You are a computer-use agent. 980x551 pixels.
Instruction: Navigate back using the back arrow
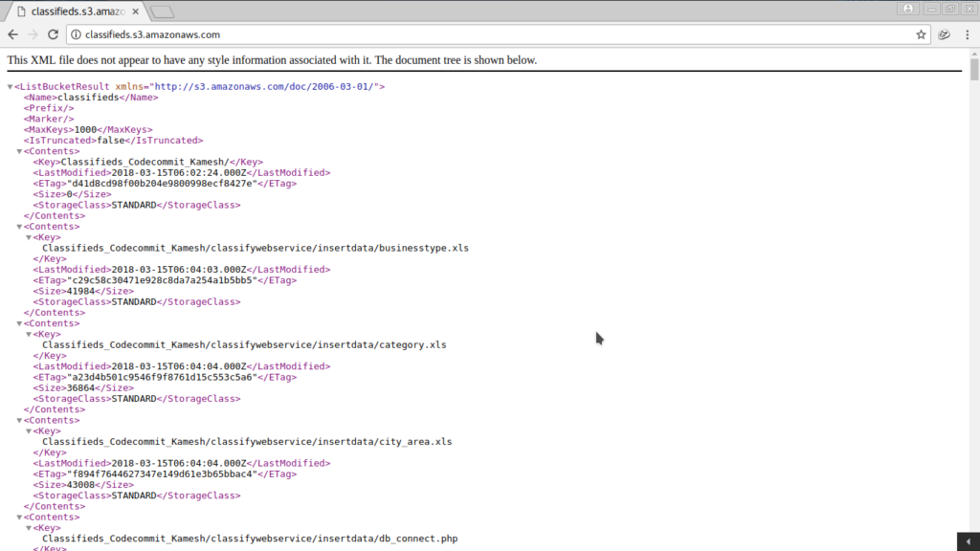[11, 33]
